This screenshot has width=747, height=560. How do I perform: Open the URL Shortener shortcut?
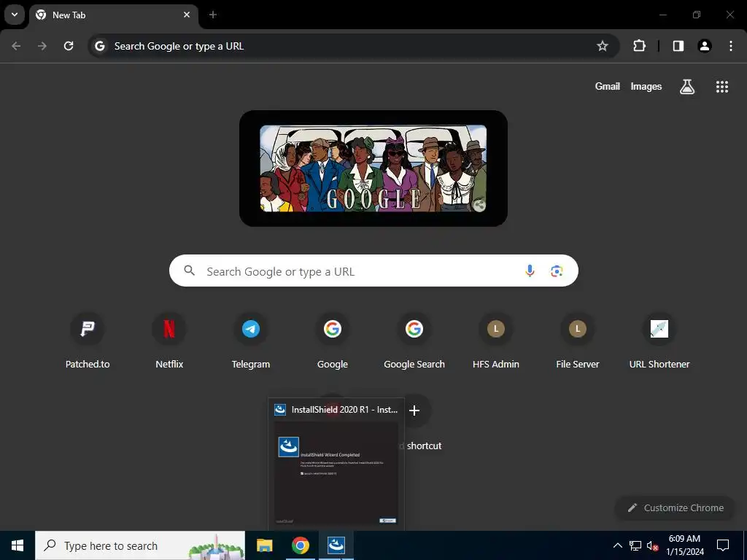tap(659, 342)
